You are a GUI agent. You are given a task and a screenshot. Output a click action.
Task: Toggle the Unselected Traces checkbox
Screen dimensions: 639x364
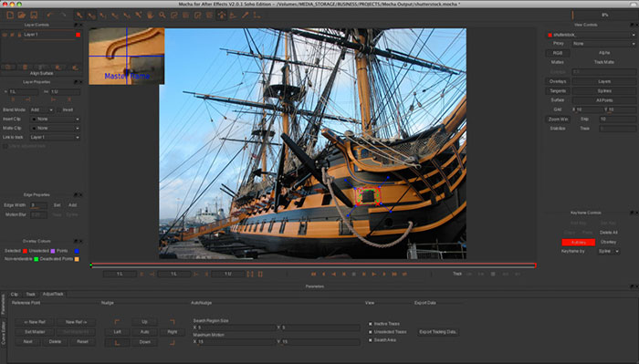tap(370, 332)
